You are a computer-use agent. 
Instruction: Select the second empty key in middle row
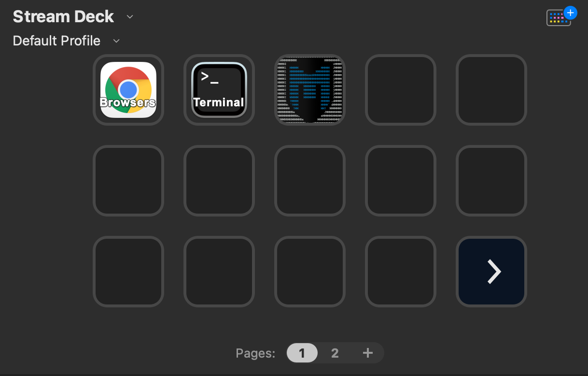[x=219, y=181]
